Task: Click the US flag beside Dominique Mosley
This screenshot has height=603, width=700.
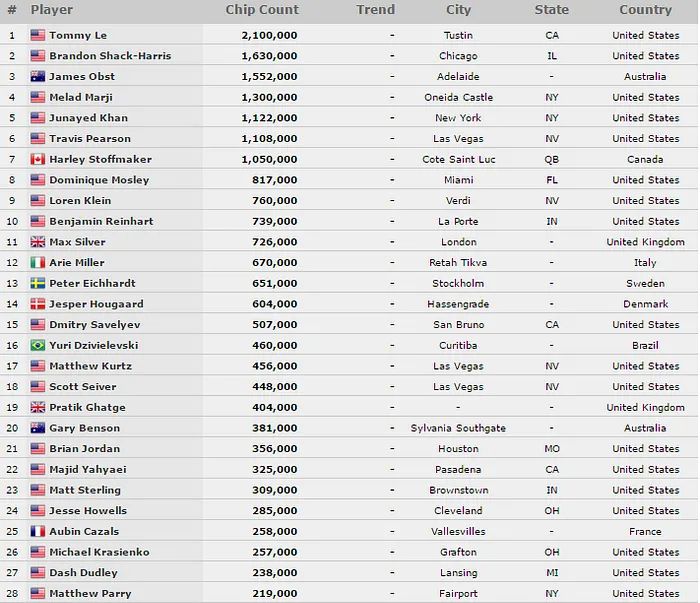Action: pos(38,179)
